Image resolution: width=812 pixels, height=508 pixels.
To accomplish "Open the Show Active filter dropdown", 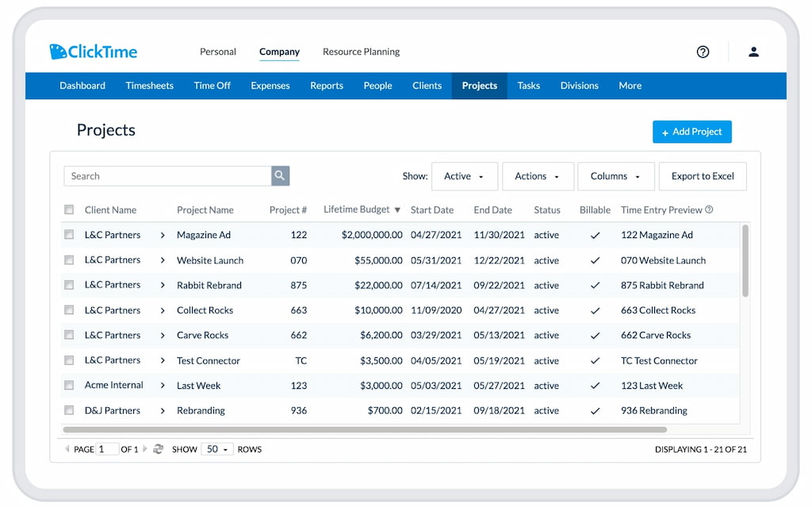I will tap(464, 175).
